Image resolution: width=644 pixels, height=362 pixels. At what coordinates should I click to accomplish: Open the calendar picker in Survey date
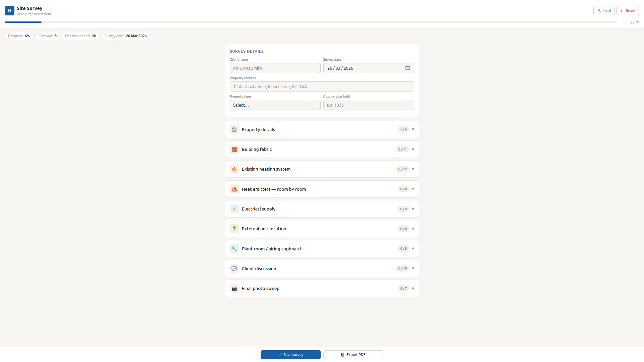pos(407,68)
